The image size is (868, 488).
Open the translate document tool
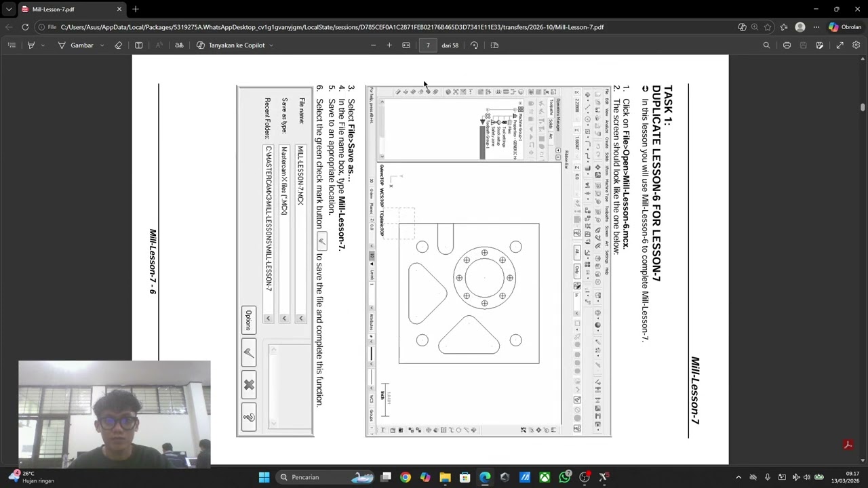coord(179,45)
